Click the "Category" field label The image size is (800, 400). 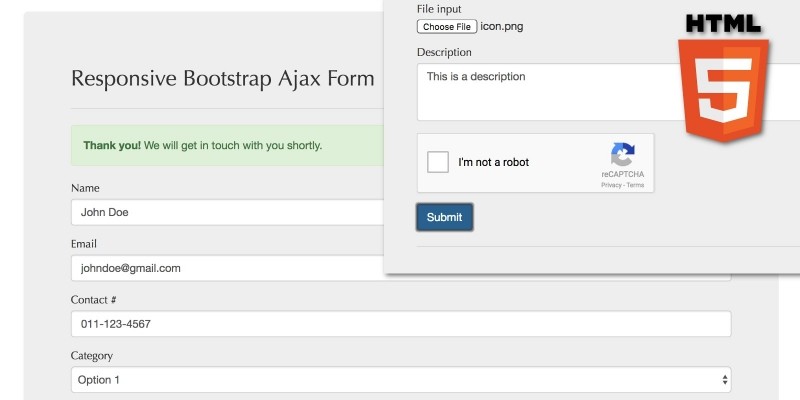pyautogui.click(x=92, y=356)
